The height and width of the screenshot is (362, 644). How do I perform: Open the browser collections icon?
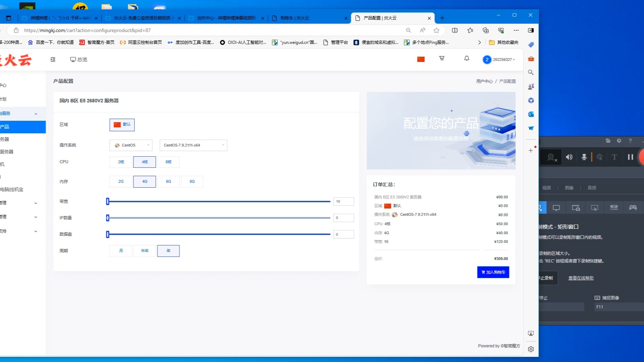[x=485, y=30]
